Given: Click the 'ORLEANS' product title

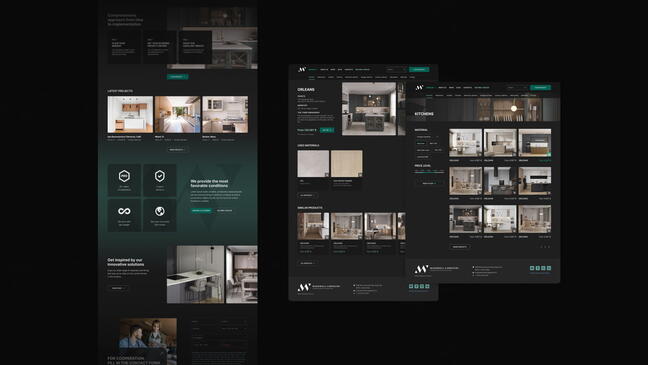Looking at the screenshot, I should pos(306,89).
